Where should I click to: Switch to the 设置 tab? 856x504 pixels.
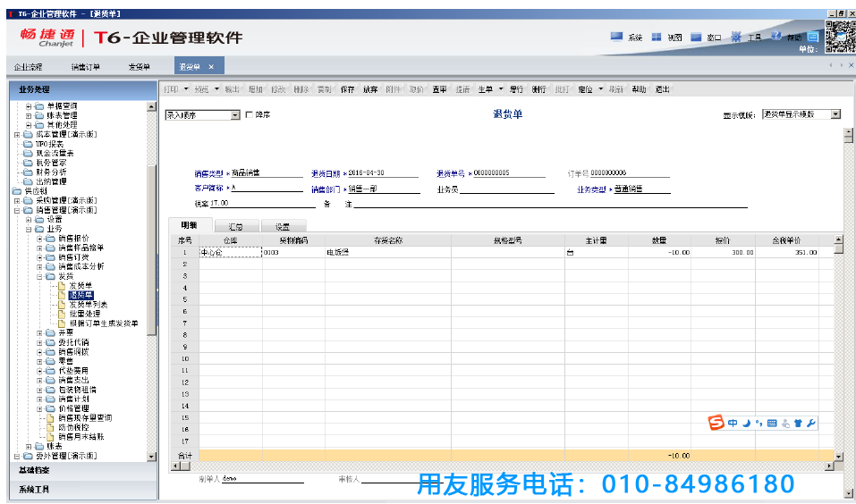tap(283, 226)
